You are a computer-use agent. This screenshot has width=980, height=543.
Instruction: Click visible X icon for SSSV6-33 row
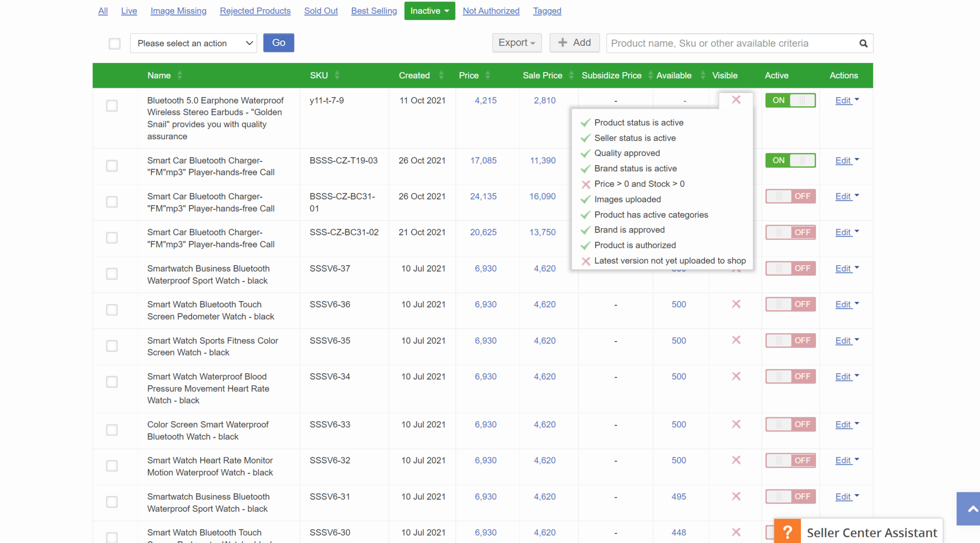click(x=736, y=424)
